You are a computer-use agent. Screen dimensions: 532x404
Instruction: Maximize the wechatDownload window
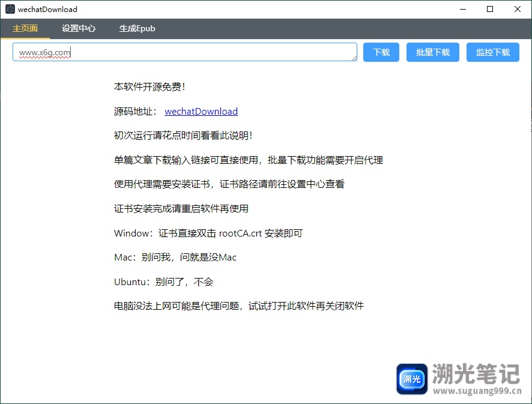pyautogui.click(x=490, y=9)
